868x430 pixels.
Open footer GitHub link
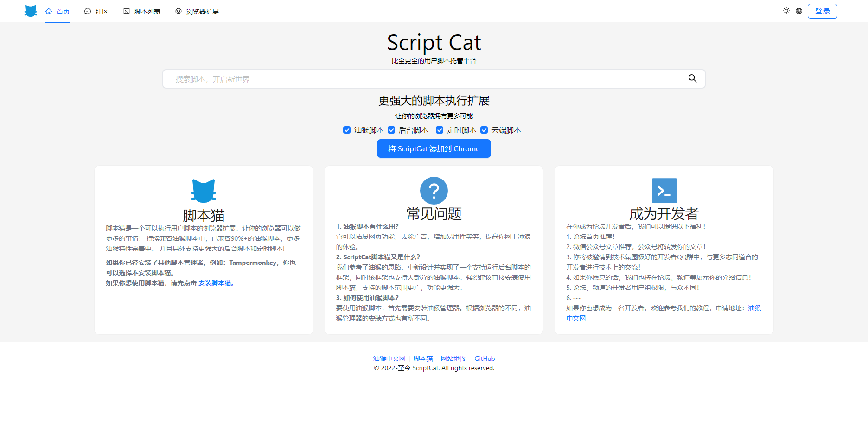tap(485, 359)
